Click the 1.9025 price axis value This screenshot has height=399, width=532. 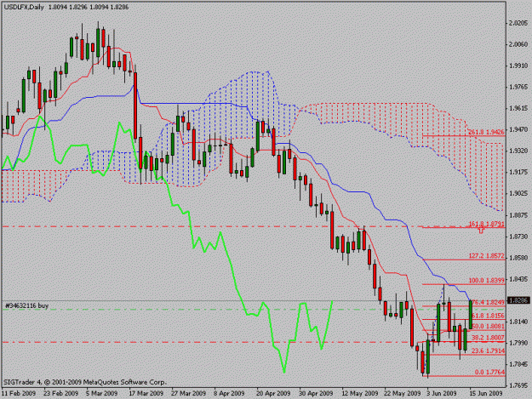518,194
